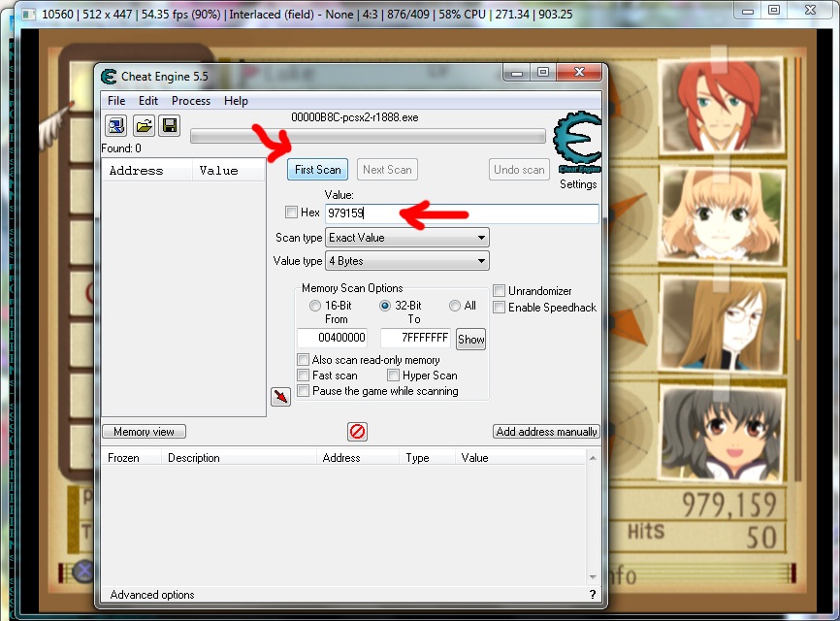Open the process list computer icon
Viewport: 840px width, 621px height.
pyautogui.click(x=115, y=126)
